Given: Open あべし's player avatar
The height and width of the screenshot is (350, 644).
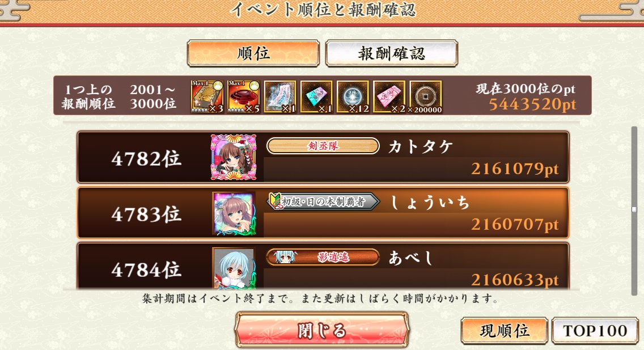Looking at the screenshot, I should pyautogui.click(x=234, y=267).
